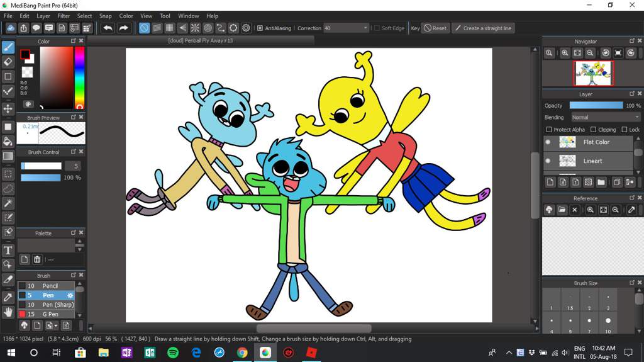This screenshot has height=362, width=644.
Task: Zoom in using Navigator magnifier plus
Action: [x=565, y=53]
